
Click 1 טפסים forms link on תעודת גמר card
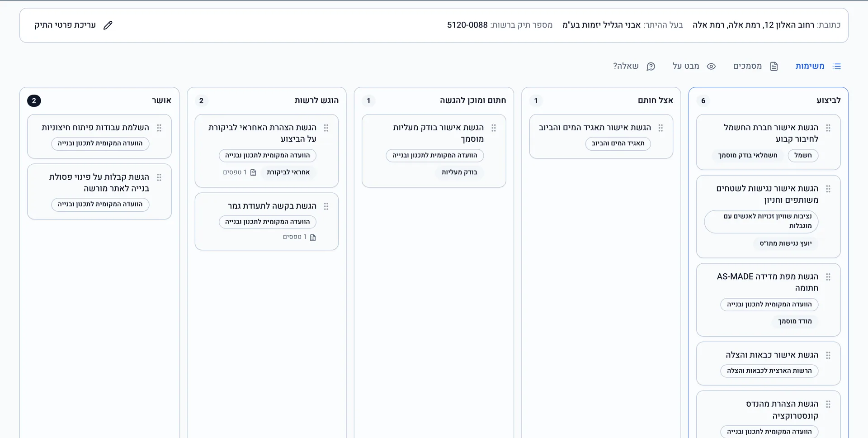click(x=299, y=237)
